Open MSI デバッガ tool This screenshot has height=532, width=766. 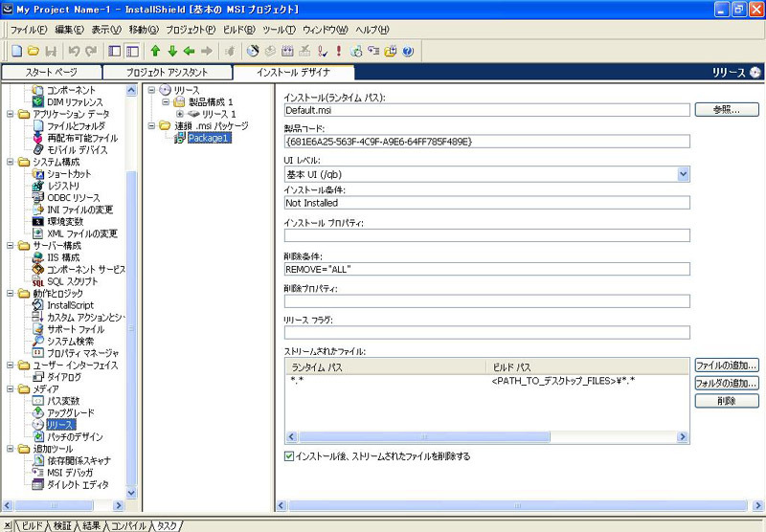click(70, 473)
